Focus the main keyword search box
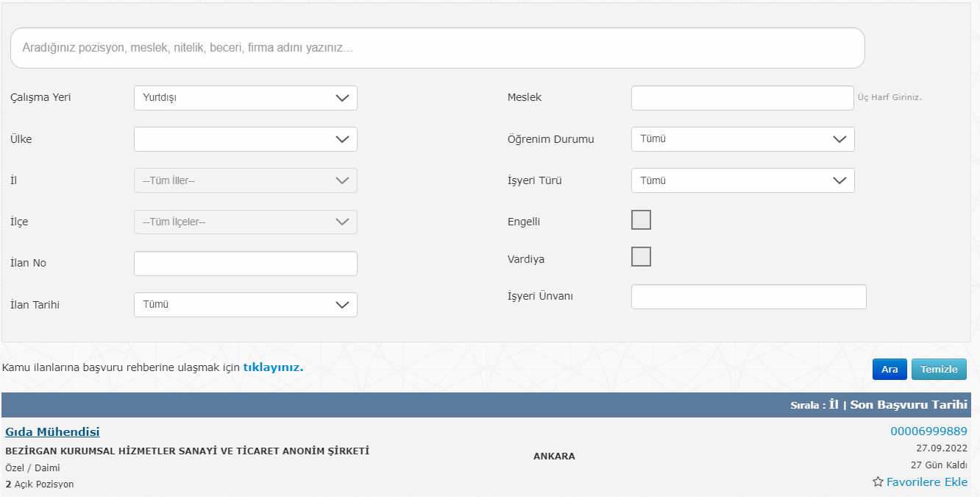The width and height of the screenshot is (980, 497). pos(437,48)
